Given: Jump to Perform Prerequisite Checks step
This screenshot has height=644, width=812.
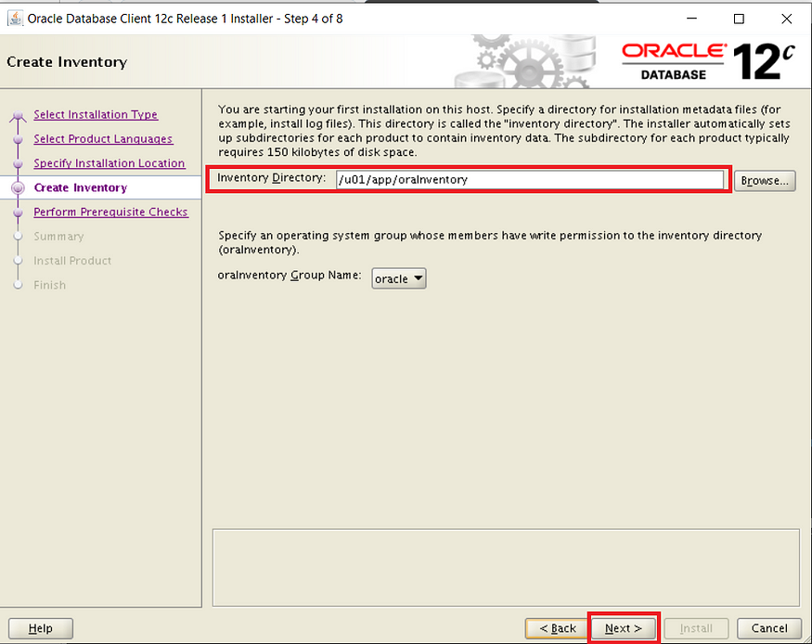Looking at the screenshot, I should (110, 212).
